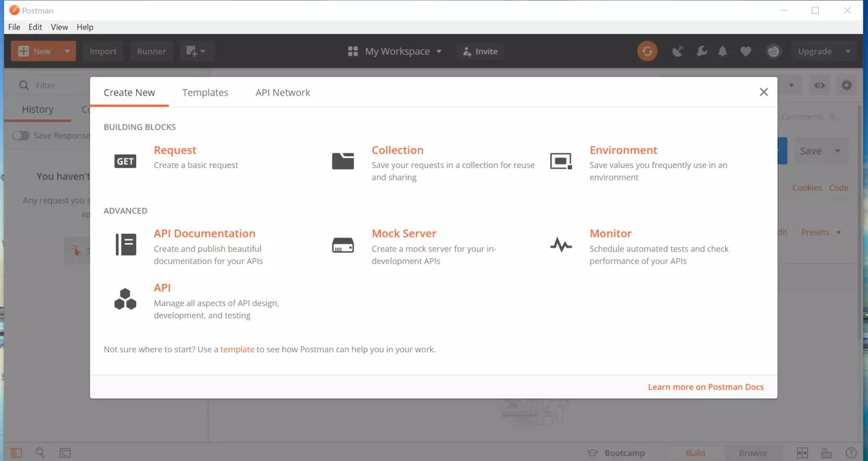Click the workspace grid icon
This screenshot has width=868, height=461.
(353, 51)
